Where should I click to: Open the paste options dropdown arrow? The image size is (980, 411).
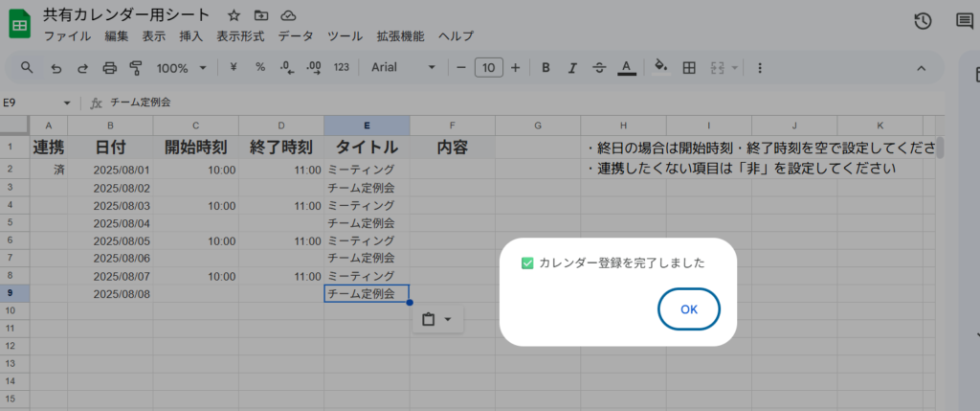448,320
